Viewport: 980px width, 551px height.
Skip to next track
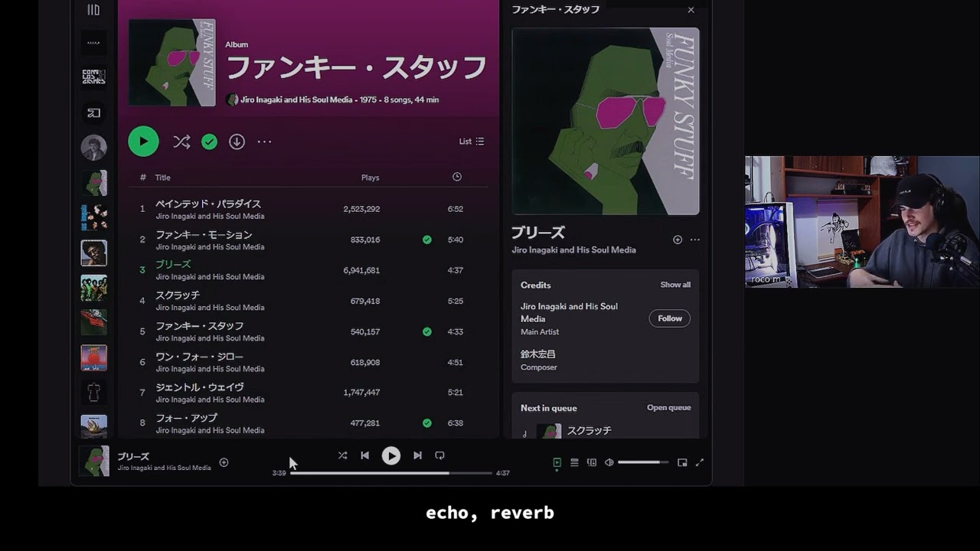pyautogui.click(x=417, y=455)
